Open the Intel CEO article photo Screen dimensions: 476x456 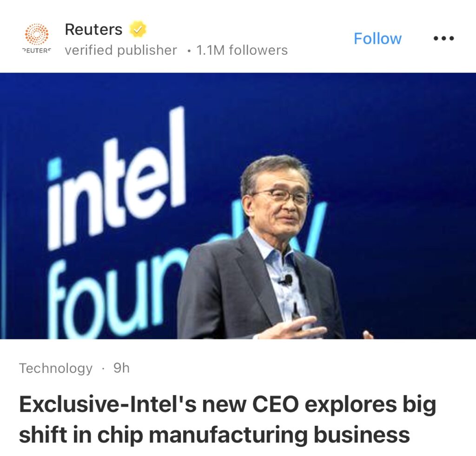pos(238,206)
